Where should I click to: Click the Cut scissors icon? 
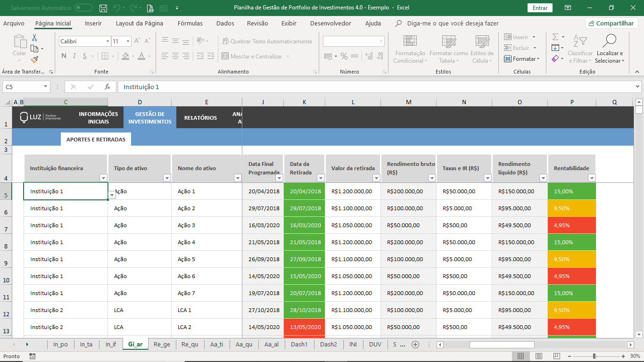34,38
